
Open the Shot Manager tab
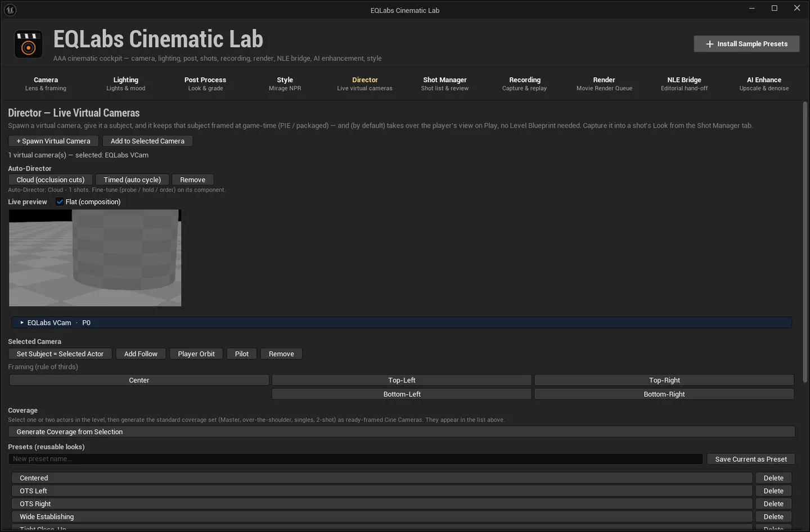(x=445, y=84)
